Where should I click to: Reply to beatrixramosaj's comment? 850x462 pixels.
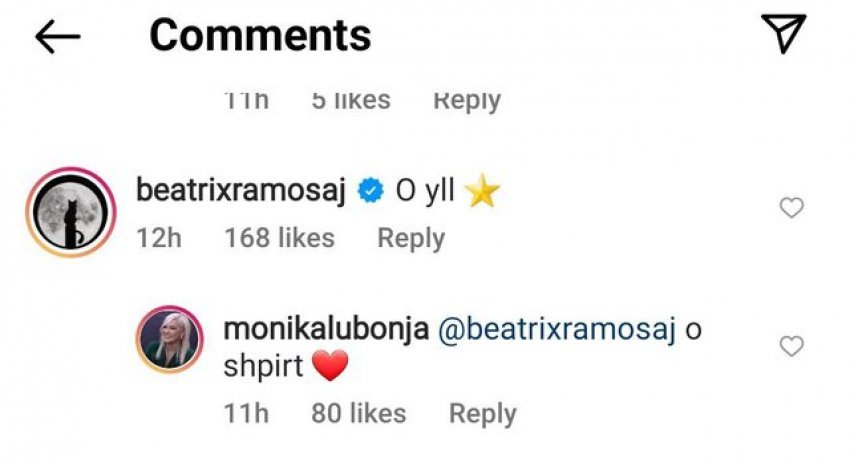coord(410,238)
